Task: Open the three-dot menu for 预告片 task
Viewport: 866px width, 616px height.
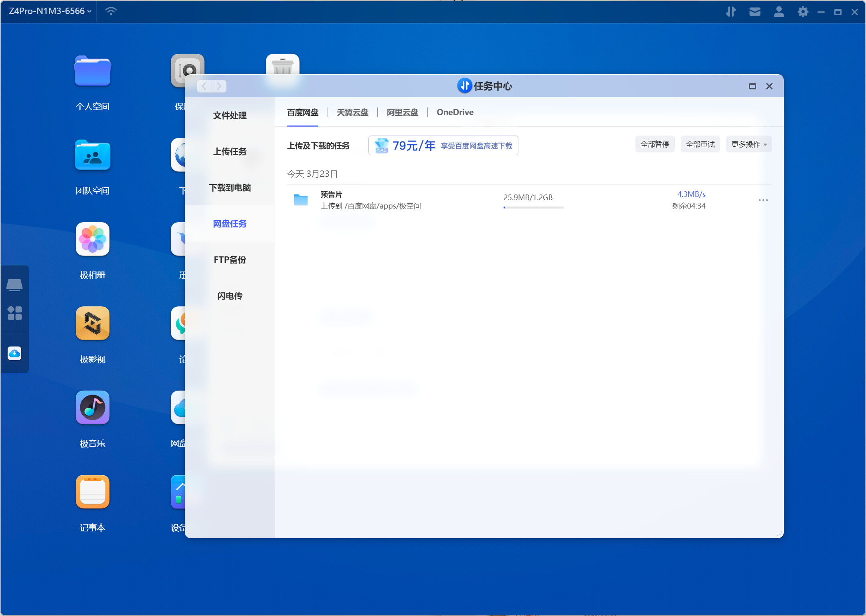Action: (x=763, y=200)
